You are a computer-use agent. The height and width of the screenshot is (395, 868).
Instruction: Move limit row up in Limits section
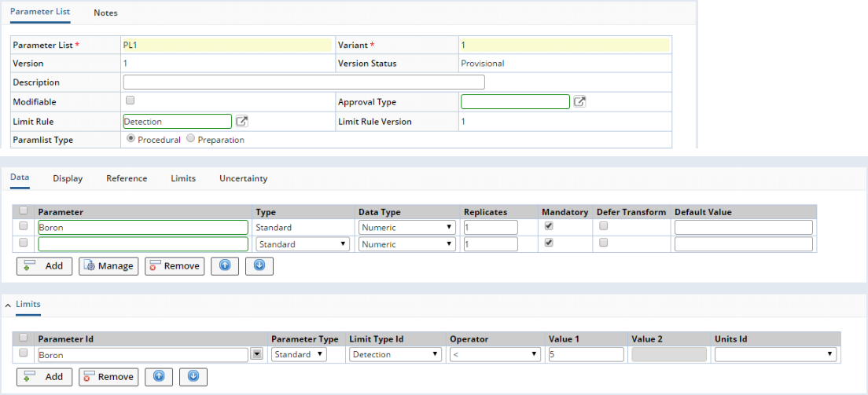159,376
